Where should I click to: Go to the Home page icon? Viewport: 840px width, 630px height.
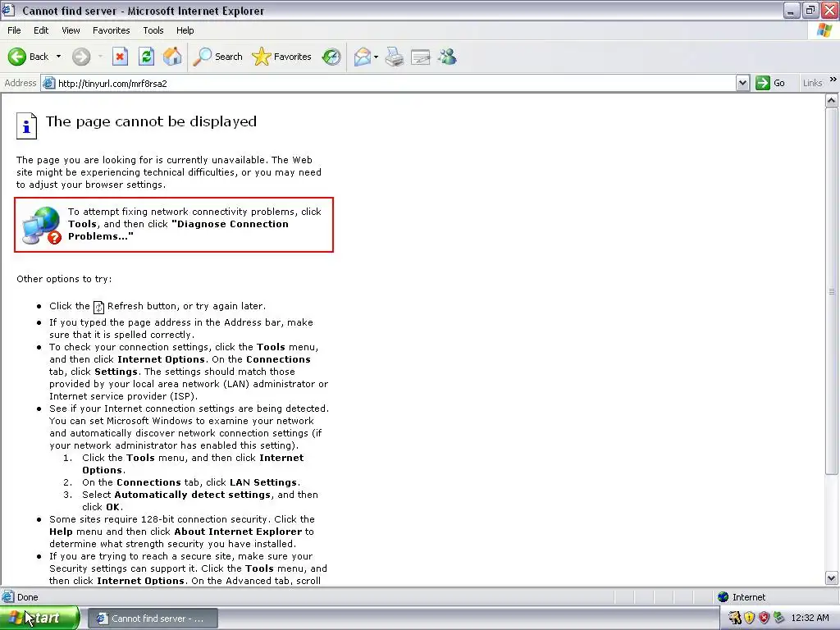pyautogui.click(x=172, y=57)
